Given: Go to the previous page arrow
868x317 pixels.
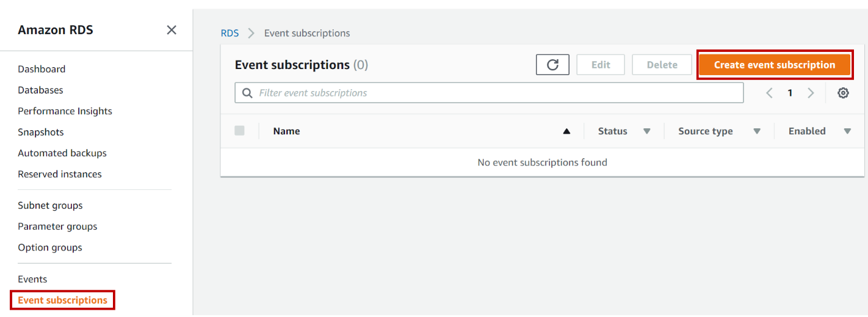Looking at the screenshot, I should coord(769,93).
